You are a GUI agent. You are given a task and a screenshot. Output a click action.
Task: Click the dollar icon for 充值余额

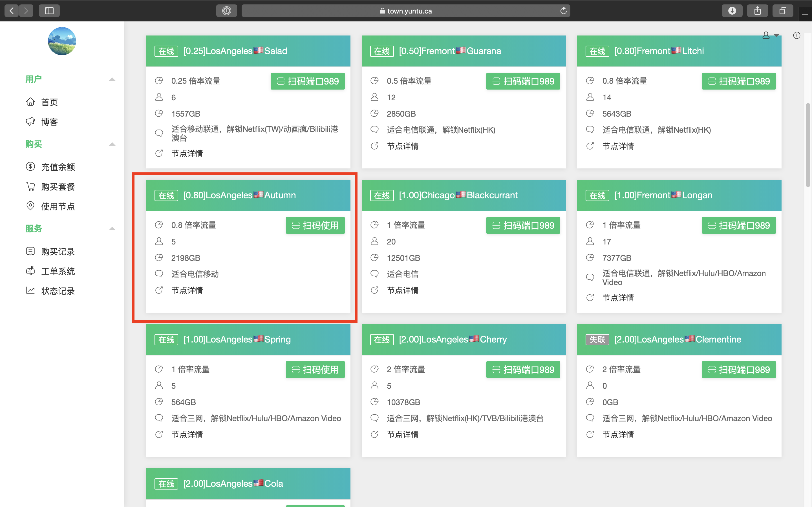30,166
